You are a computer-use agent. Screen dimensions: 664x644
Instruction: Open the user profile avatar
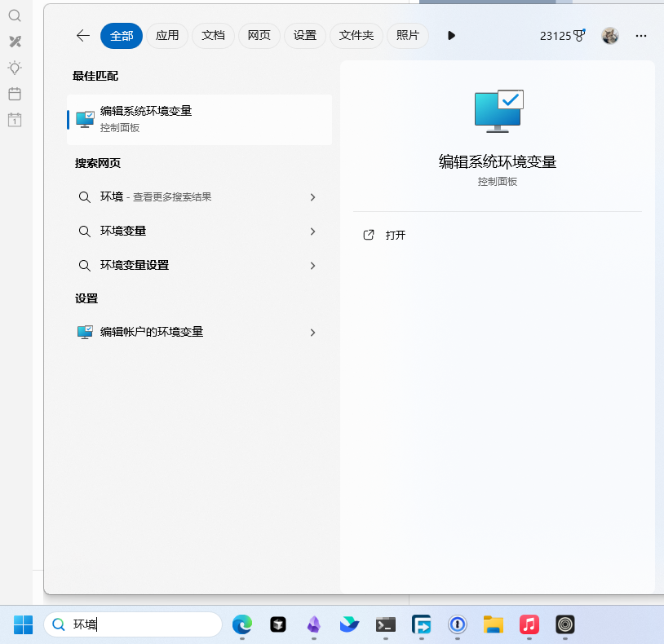tap(609, 36)
